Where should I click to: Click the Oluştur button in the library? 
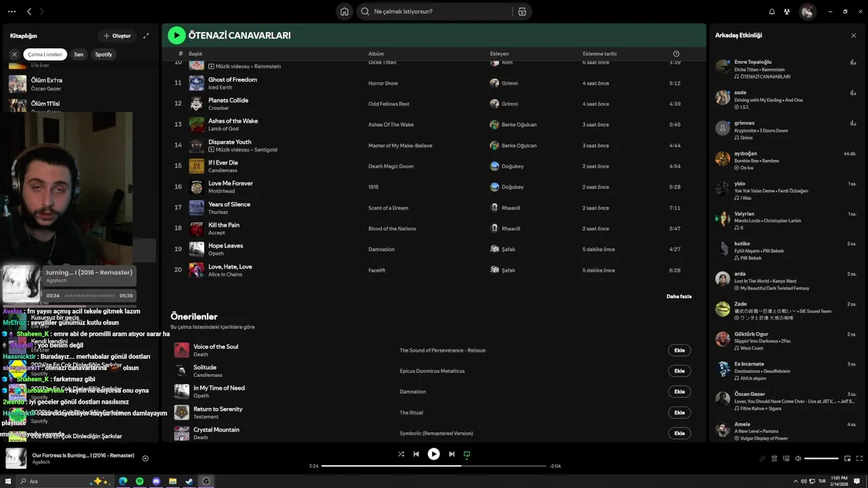[x=117, y=36]
